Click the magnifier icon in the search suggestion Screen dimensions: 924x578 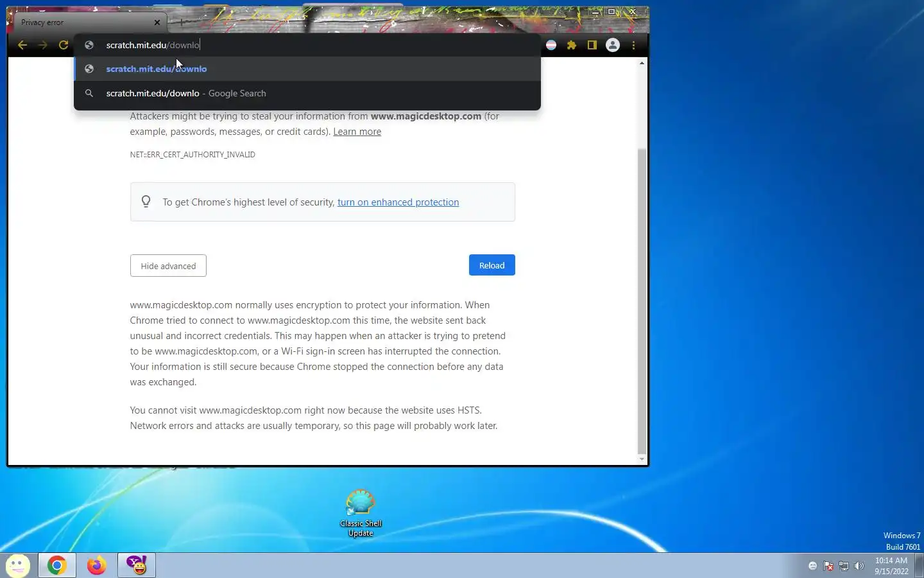point(89,93)
